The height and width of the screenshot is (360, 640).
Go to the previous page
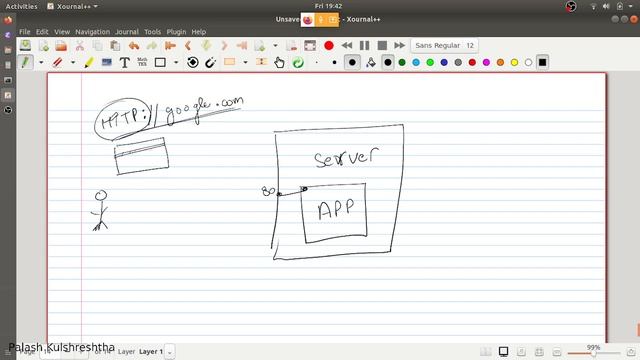(x=188, y=45)
